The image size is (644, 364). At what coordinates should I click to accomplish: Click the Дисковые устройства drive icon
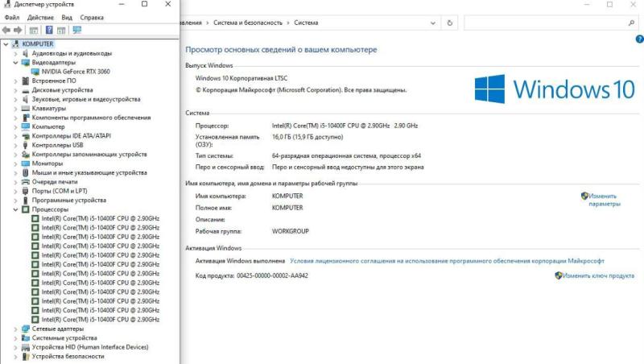coord(26,90)
